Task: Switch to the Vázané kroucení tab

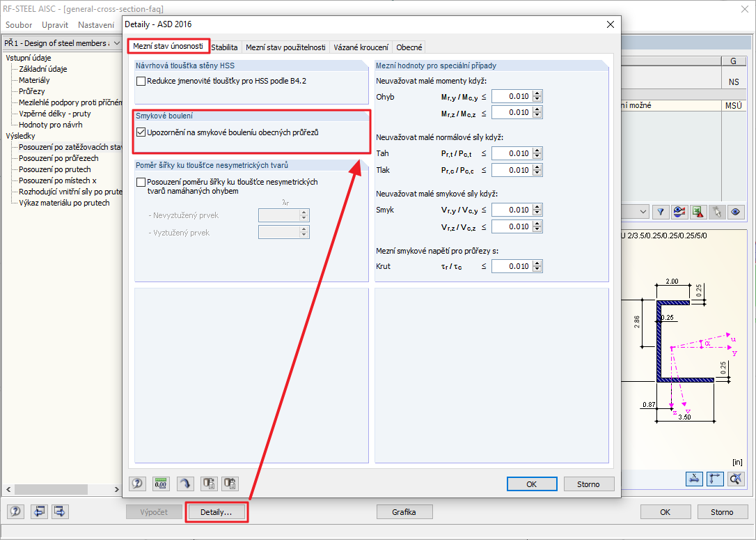Action: pos(361,47)
